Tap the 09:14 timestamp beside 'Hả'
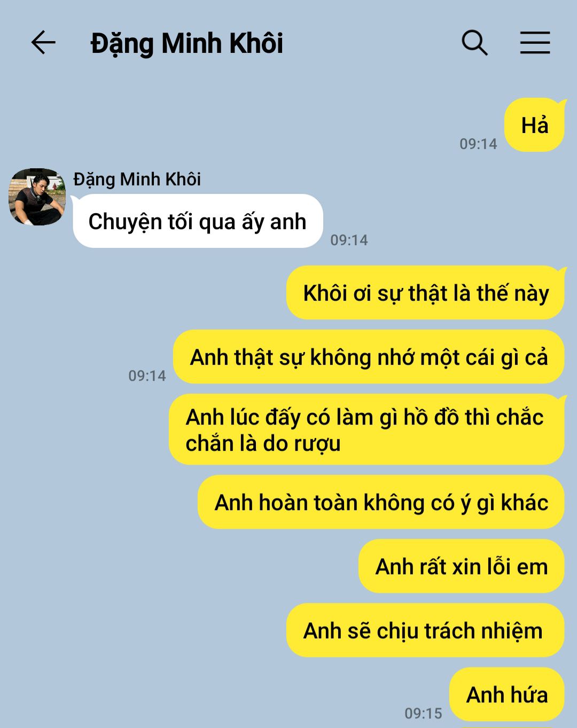Image resolution: width=577 pixels, height=728 pixels. click(478, 144)
